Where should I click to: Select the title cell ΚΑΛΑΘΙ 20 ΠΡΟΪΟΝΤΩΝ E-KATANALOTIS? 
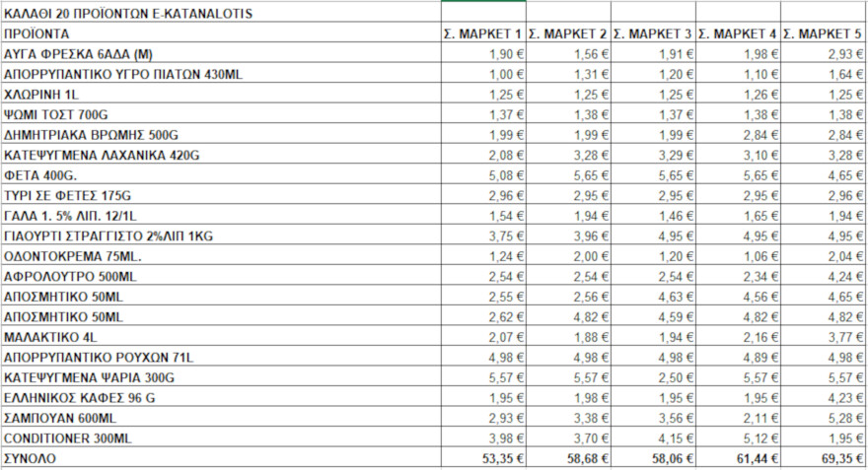(128, 13)
